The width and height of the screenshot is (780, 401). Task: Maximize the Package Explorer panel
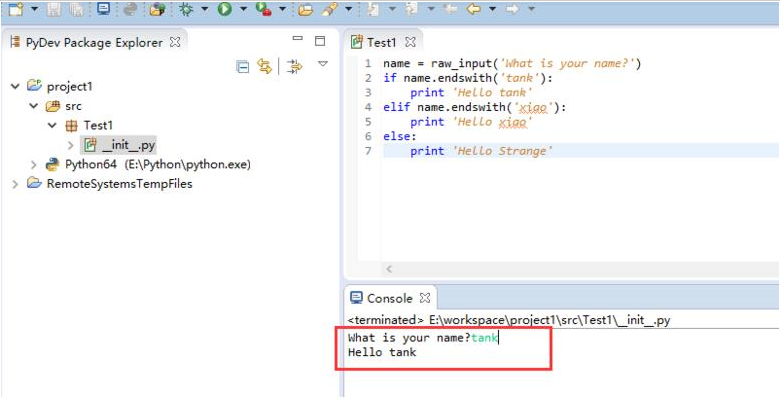click(x=320, y=41)
